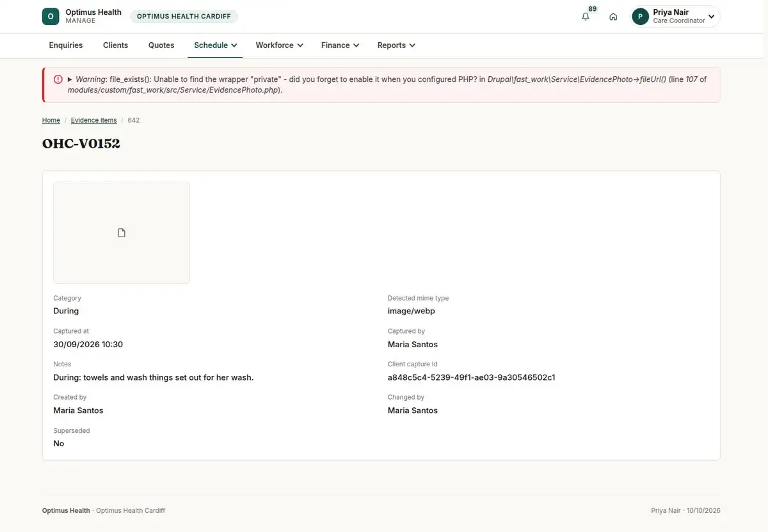Select the breadcrumb item 642
The width and height of the screenshot is (768, 532).
pos(134,120)
